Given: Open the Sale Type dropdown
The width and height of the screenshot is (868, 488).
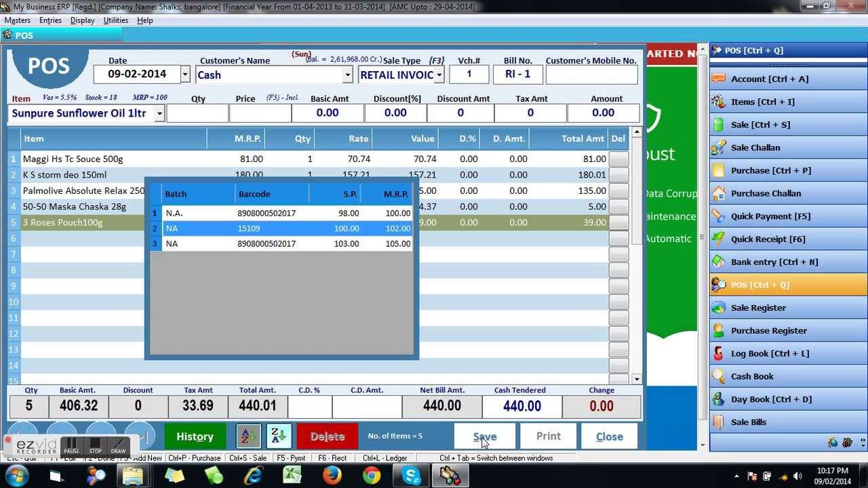Looking at the screenshot, I should (439, 75).
